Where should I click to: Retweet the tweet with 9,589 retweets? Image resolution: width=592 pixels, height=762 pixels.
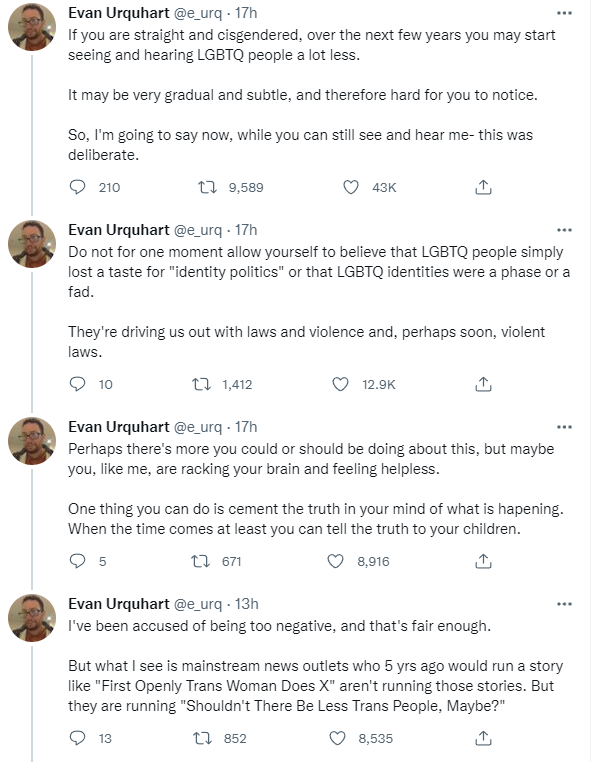point(208,187)
